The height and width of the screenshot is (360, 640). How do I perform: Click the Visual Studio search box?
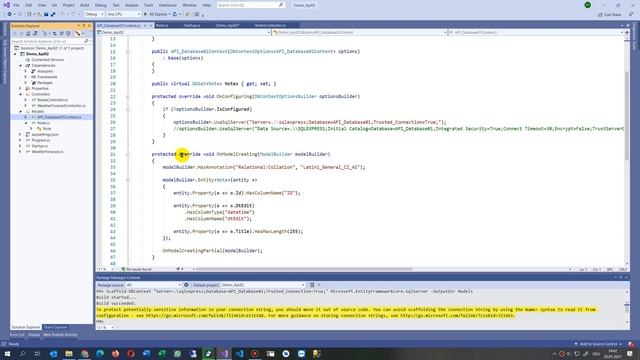pos(250,5)
